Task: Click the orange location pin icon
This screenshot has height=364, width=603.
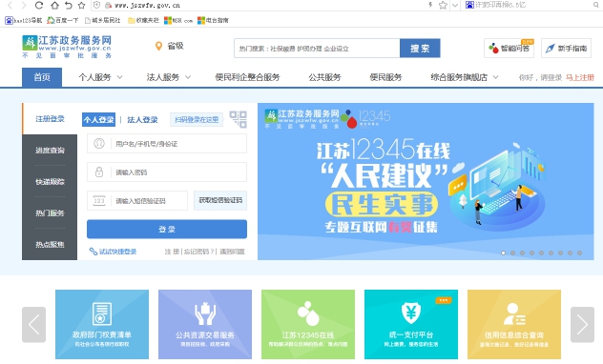Action: pyautogui.click(x=158, y=46)
